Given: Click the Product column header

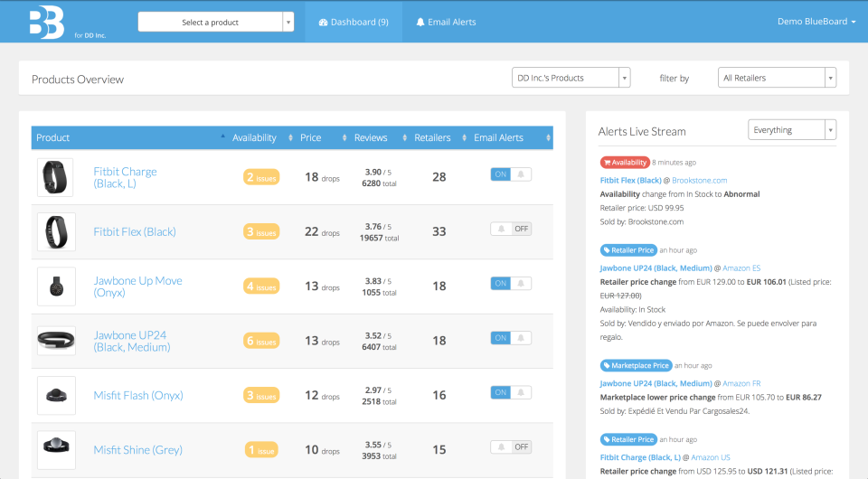Looking at the screenshot, I should tap(129, 137).
